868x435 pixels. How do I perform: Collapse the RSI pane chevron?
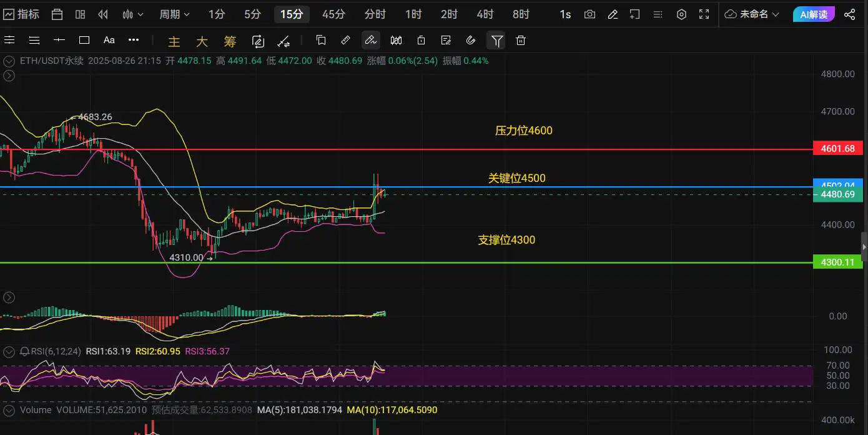click(x=9, y=352)
